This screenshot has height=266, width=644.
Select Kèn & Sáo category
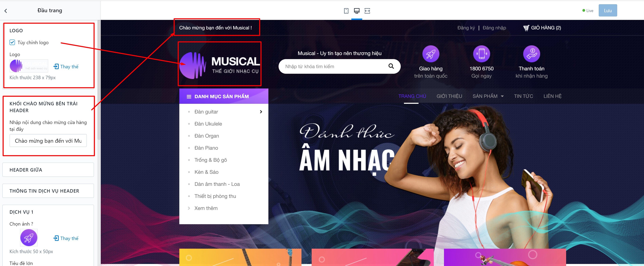point(206,172)
